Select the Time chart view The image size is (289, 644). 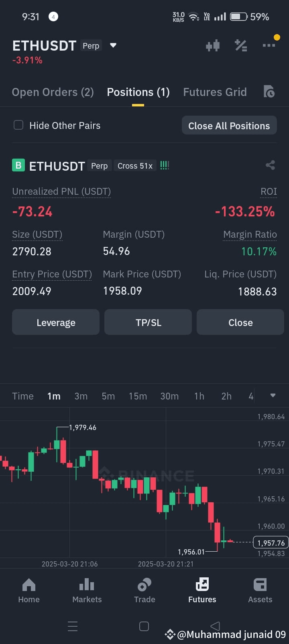[23, 396]
